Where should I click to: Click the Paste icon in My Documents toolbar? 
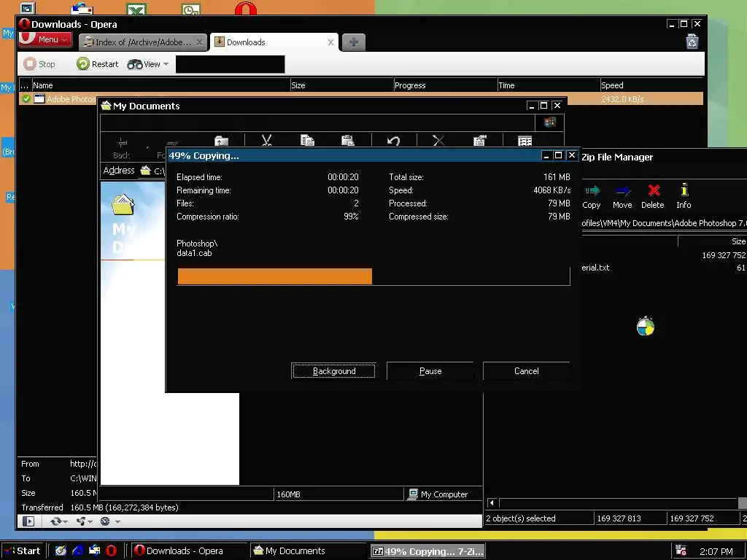tap(348, 140)
